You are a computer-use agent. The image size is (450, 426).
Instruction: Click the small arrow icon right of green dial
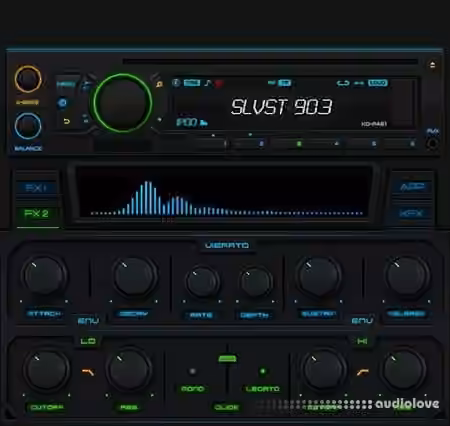[159, 119]
